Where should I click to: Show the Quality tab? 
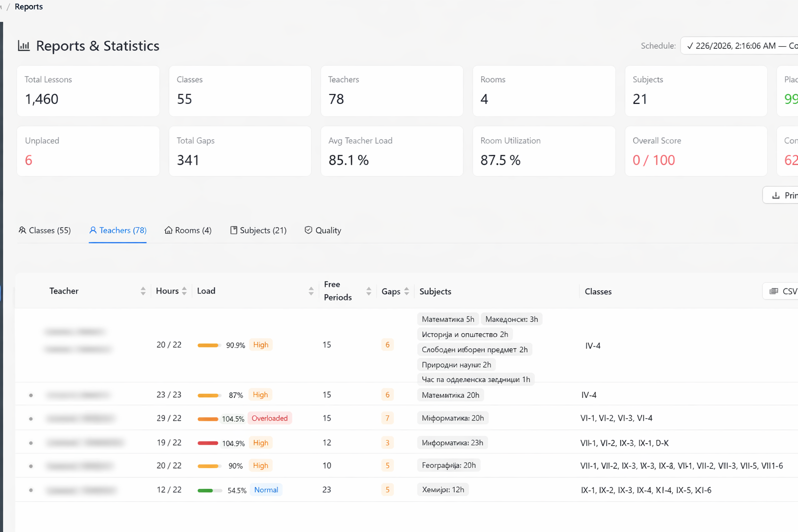pos(323,230)
